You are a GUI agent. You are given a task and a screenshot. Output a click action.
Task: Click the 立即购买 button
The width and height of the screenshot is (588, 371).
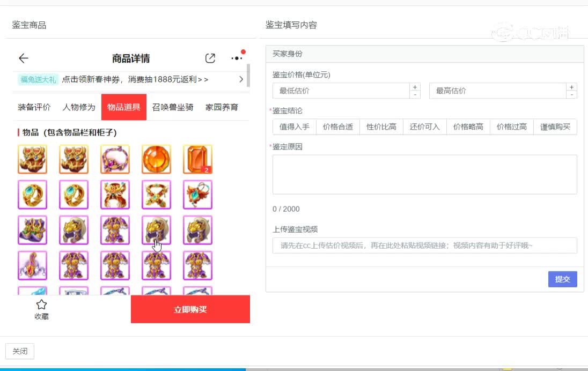coord(190,309)
